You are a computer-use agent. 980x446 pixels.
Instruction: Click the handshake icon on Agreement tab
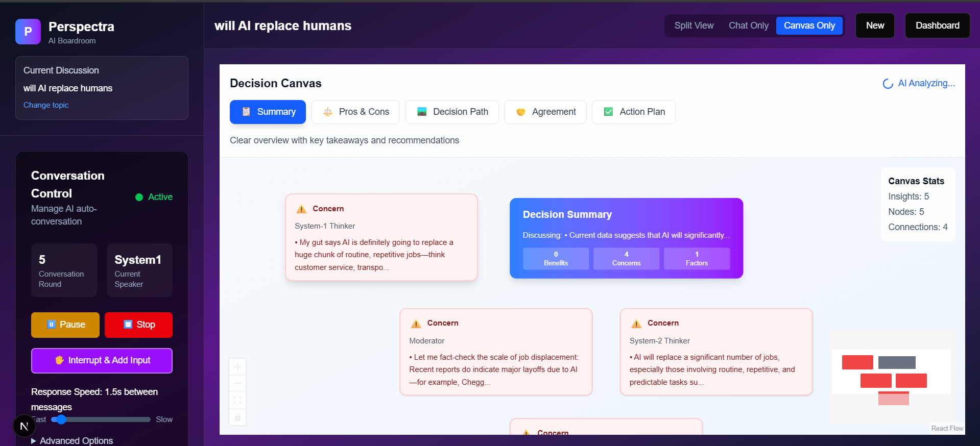tap(521, 112)
